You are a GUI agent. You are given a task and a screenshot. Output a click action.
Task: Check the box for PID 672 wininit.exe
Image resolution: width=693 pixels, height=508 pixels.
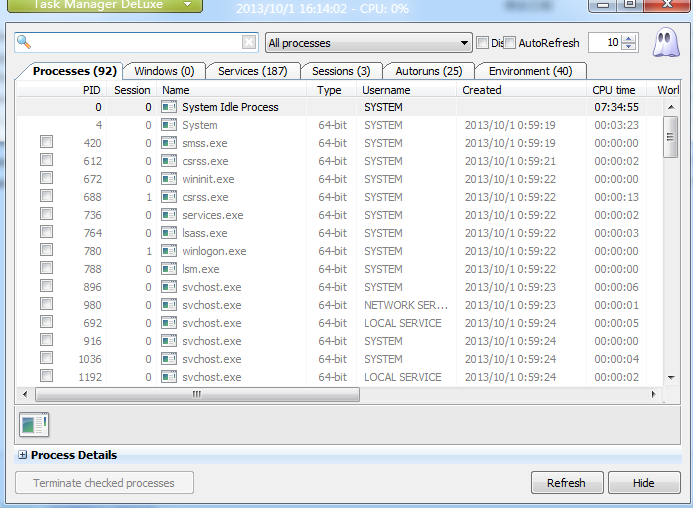pos(46,178)
